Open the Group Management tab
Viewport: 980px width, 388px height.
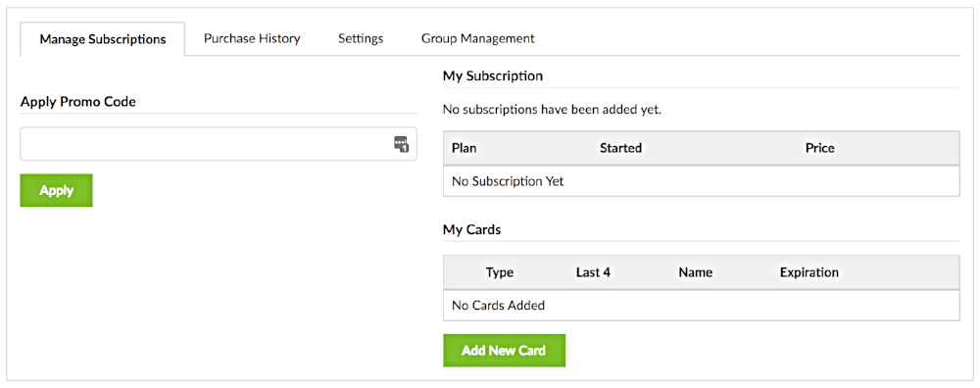click(x=477, y=38)
